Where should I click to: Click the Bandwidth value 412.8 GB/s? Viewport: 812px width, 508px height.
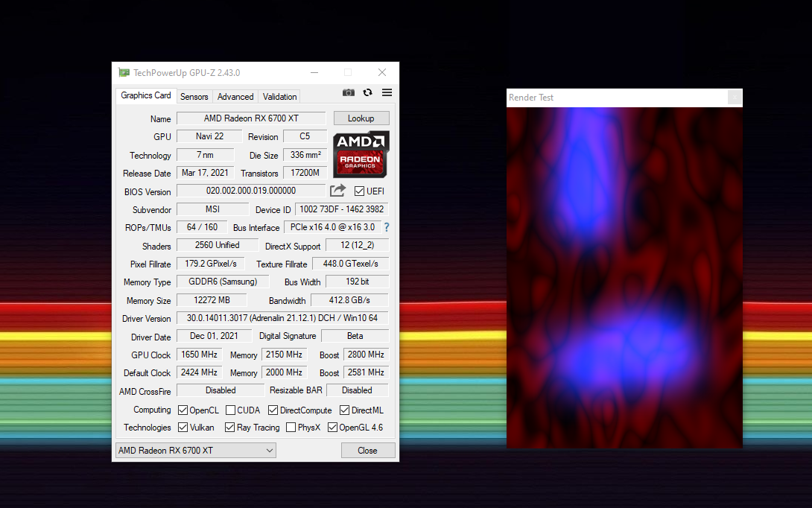pos(349,300)
